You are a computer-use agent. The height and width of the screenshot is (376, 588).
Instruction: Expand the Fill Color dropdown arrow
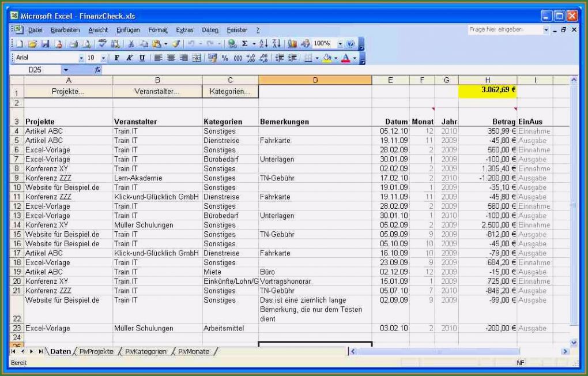tap(336, 58)
